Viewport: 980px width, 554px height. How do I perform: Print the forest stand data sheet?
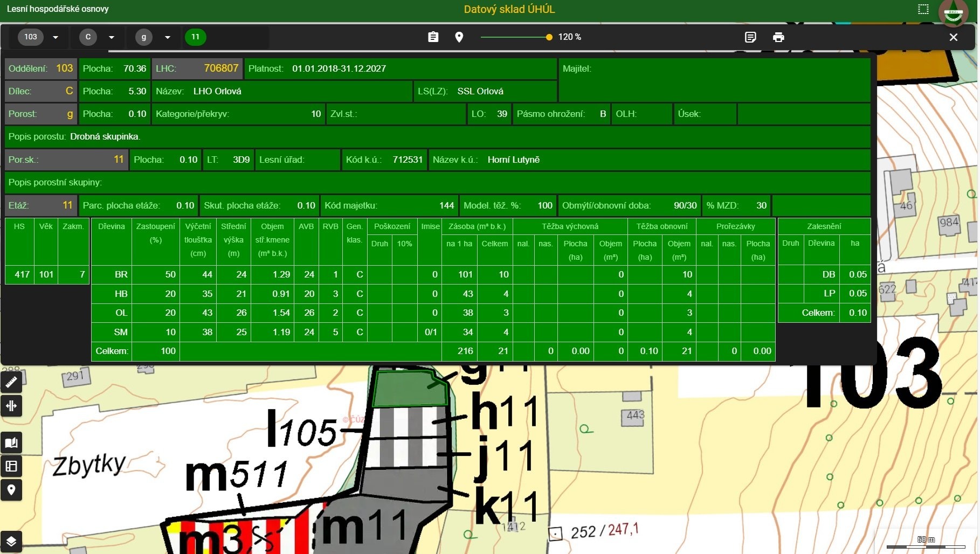click(778, 37)
